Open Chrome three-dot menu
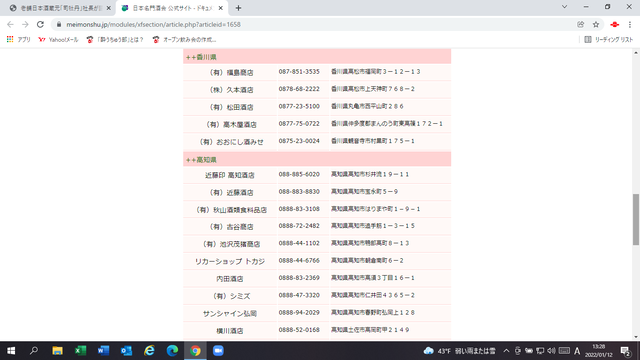The height and width of the screenshot is (360, 640). pyautogui.click(x=630, y=24)
